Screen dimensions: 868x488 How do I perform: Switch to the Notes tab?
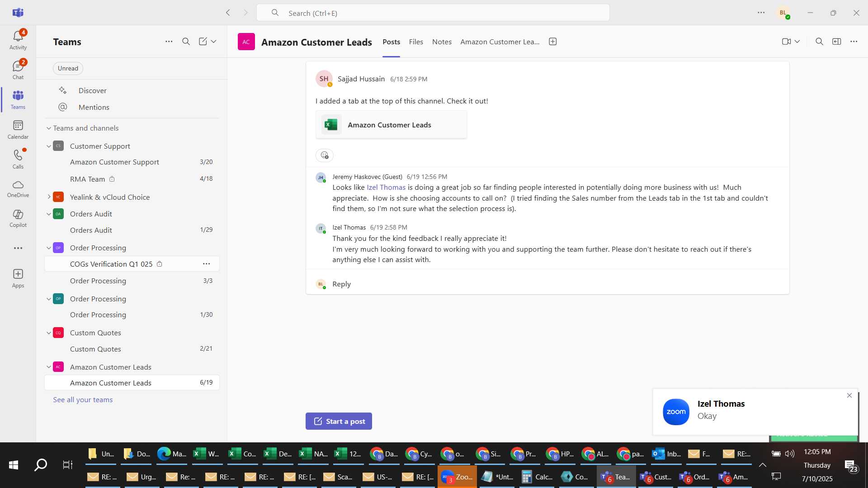[x=442, y=42]
